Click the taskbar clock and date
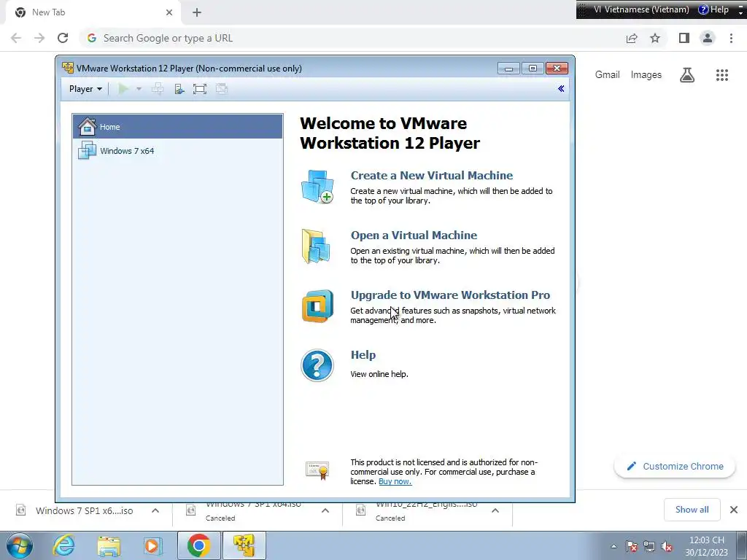This screenshot has width=747, height=560. click(707, 546)
